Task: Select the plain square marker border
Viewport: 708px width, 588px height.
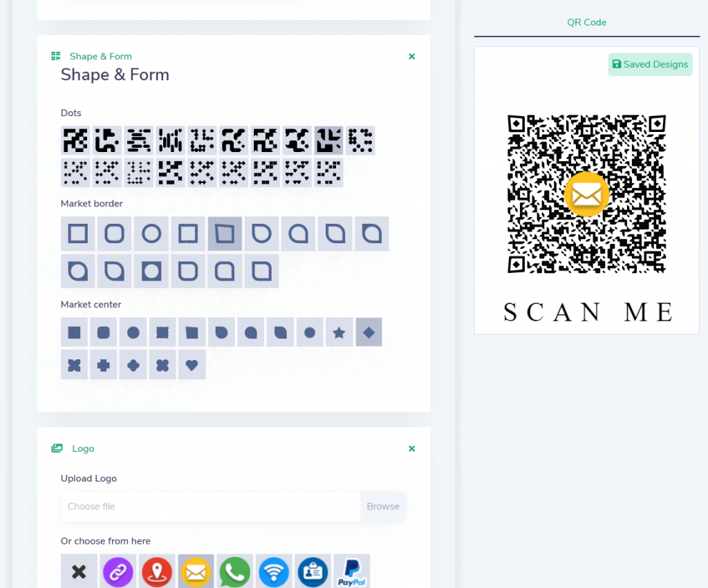Action: (77, 234)
